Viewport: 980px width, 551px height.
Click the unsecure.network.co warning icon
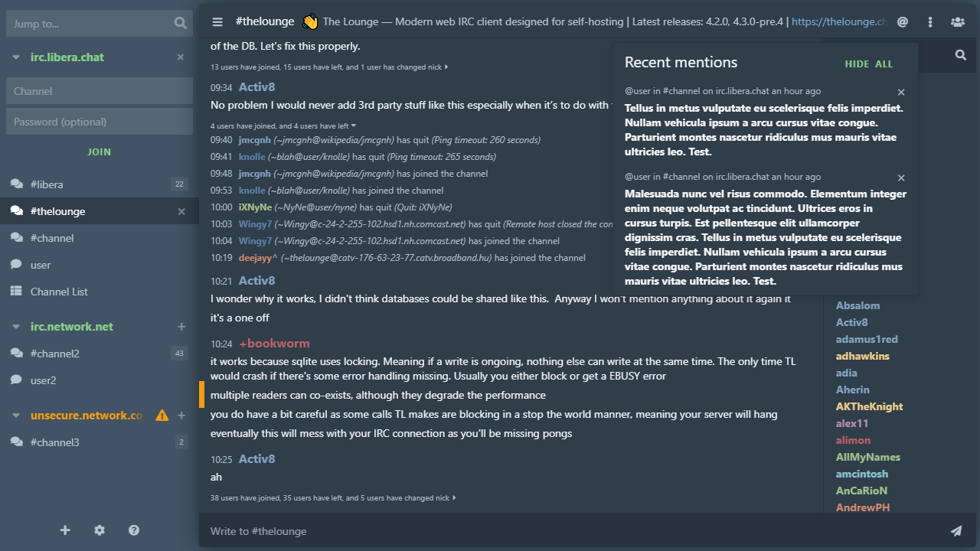[x=162, y=415]
